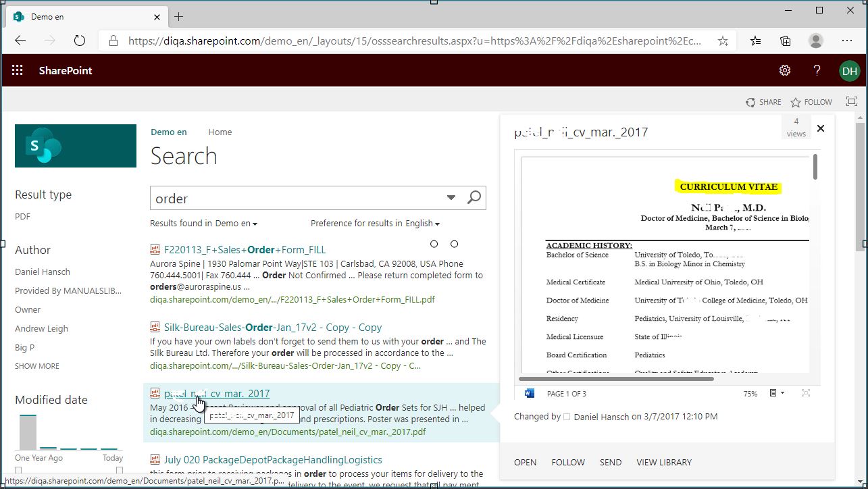Image resolution: width=868 pixels, height=489 pixels.
Task: Open the preview page layout dropdown
Action: click(777, 393)
